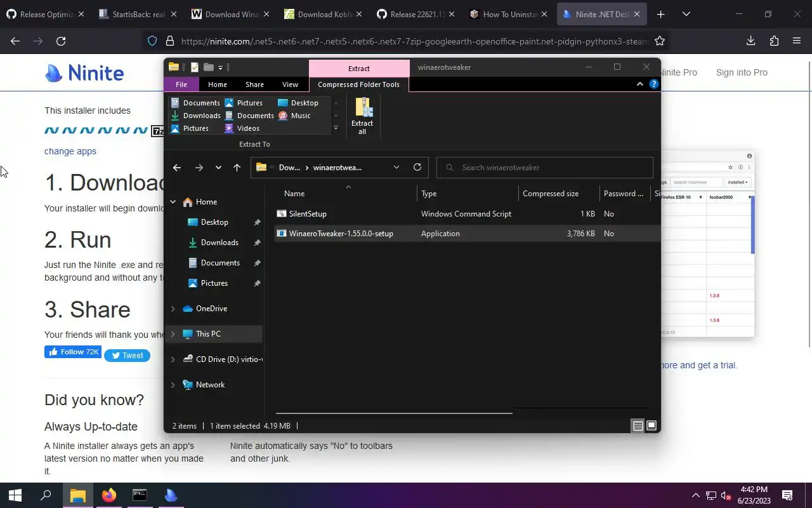Open Firefox list all tabs dropdown
The height and width of the screenshot is (508, 812).
[686, 14]
